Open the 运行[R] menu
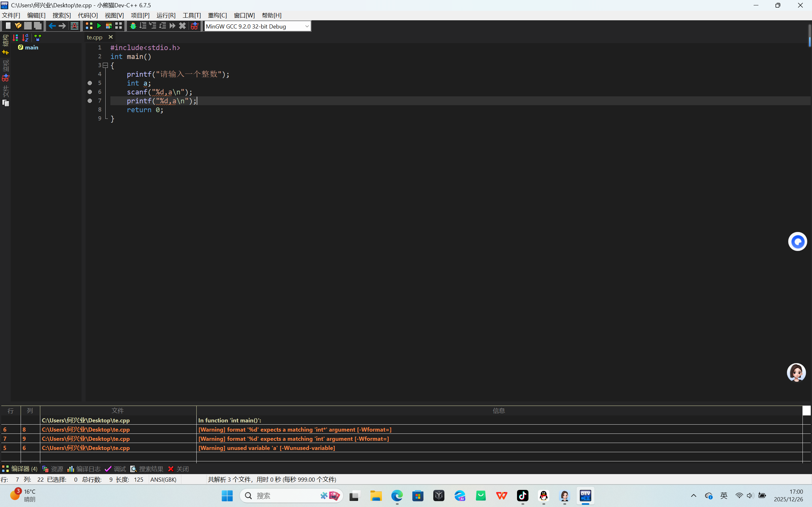Screen dimensions: 812x507 pyautogui.click(x=166, y=16)
